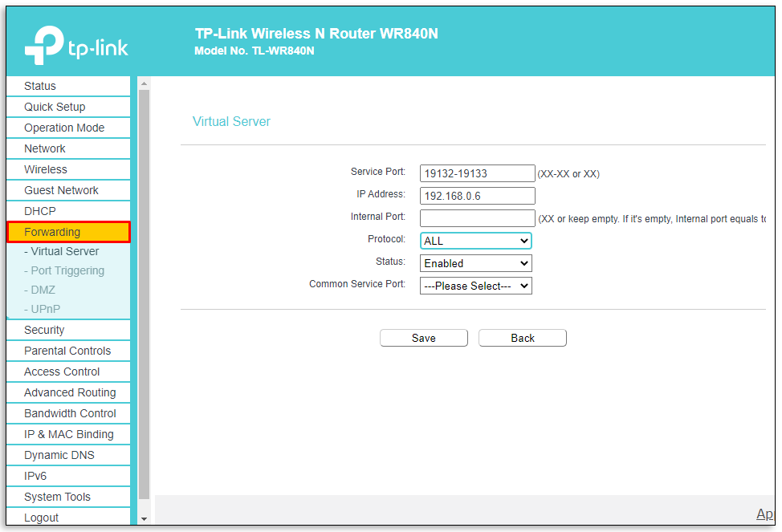Click the sidebar scrollbar thumb
This screenshot has width=782, height=532.
tap(145, 294)
